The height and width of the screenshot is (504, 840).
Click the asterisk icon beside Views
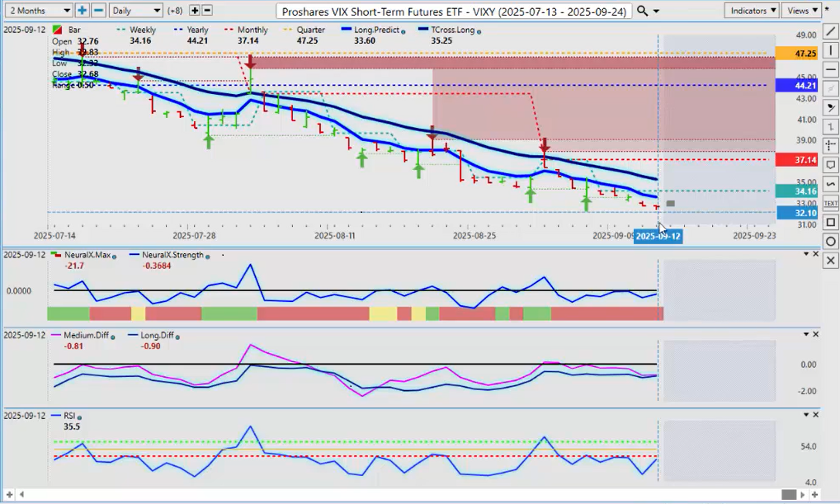[x=827, y=10]
